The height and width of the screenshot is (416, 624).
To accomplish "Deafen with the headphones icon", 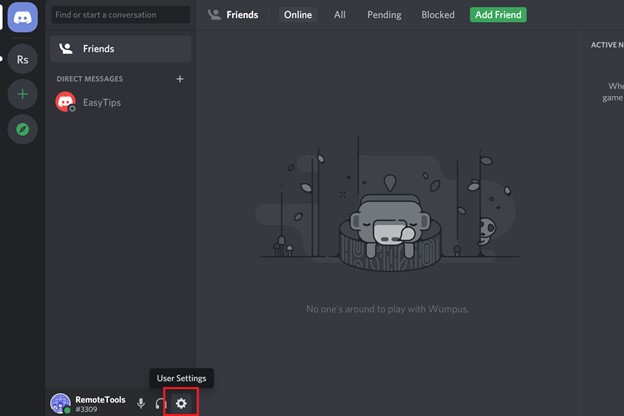I will coord(160,403).
